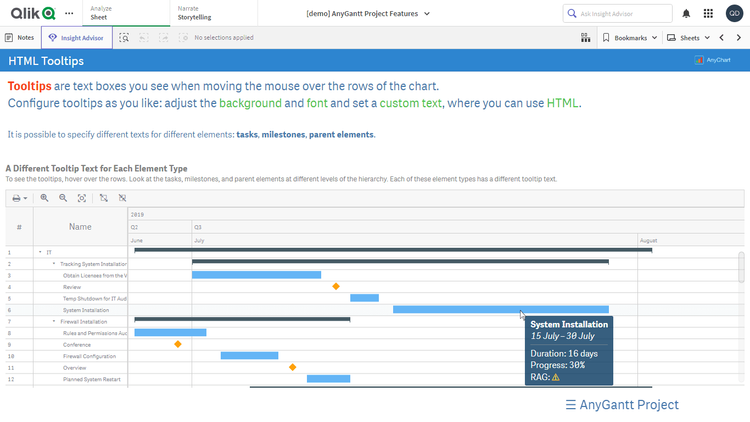Collapse all rows using the toolbar icon

[x=122, y=198]
